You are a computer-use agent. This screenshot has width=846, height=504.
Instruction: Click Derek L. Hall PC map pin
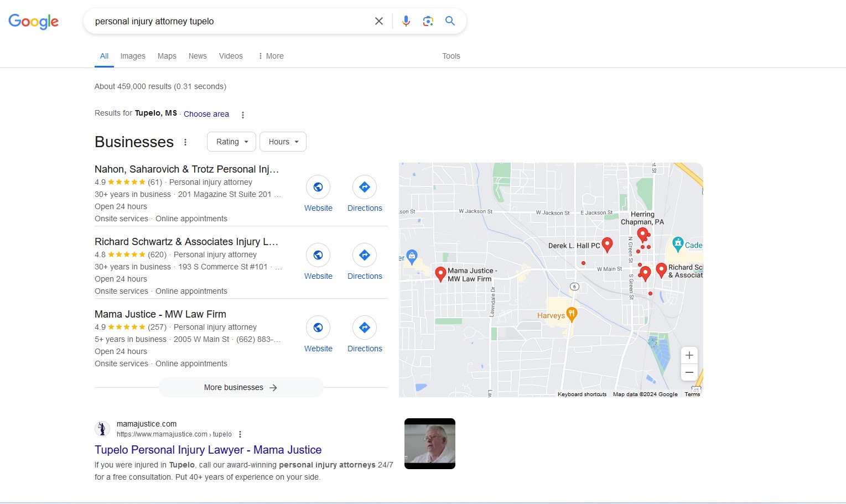coord(607,245)
